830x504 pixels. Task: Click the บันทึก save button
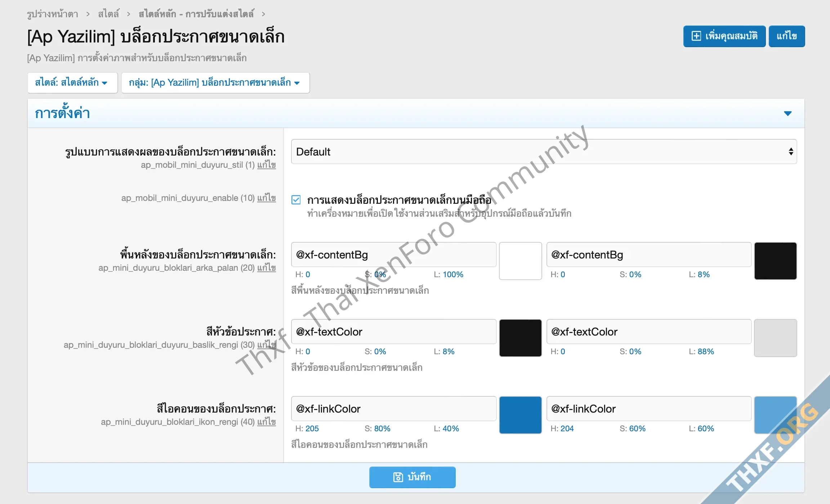tap(412, 477)
